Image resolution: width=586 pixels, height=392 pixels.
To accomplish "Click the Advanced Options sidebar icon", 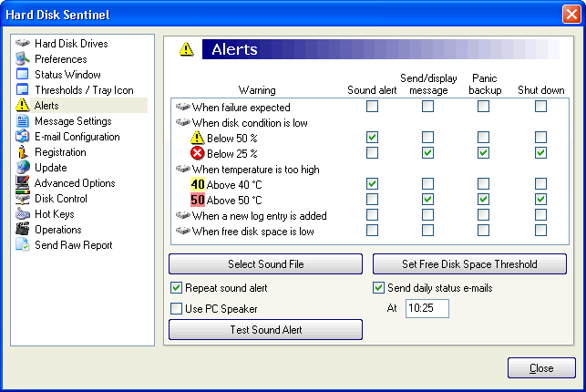I will 23,182.
